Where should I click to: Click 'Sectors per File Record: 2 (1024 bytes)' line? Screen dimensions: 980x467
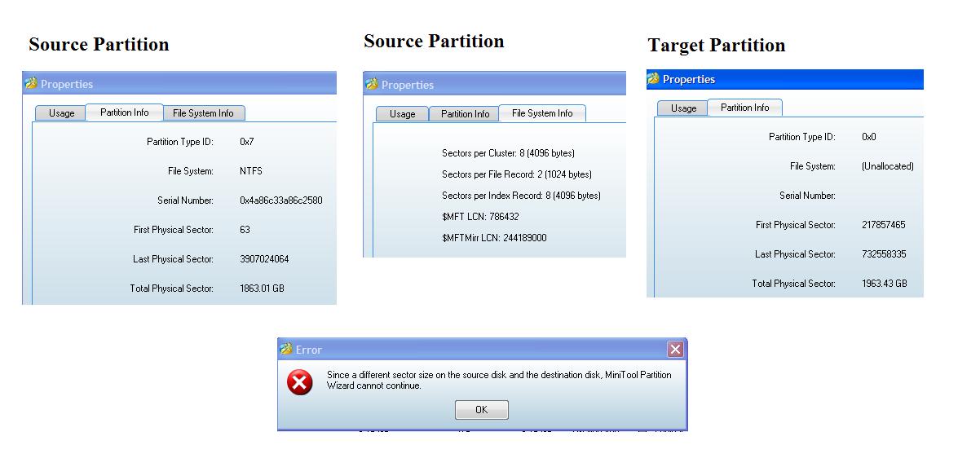click(x=517, y=174)
